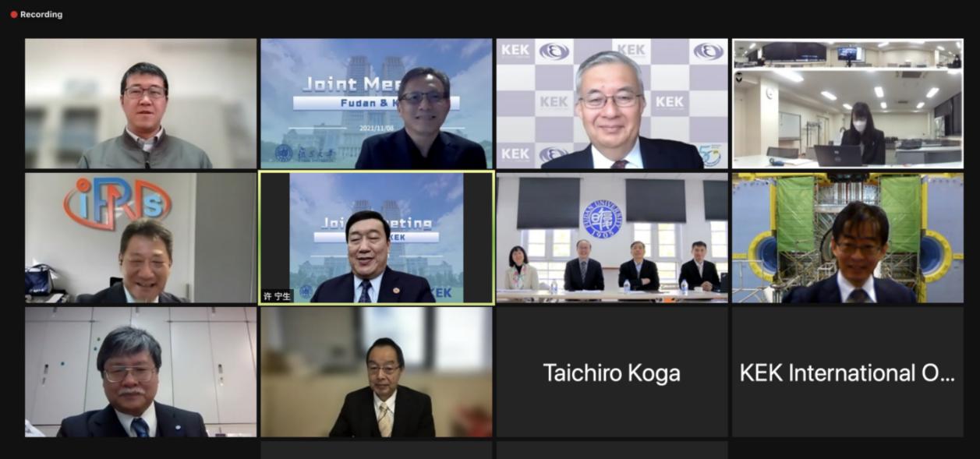Select the Taichiro Koga participant tile
Image resolution: width=980 pixels, height=459 pixels.
coord(612,372)
